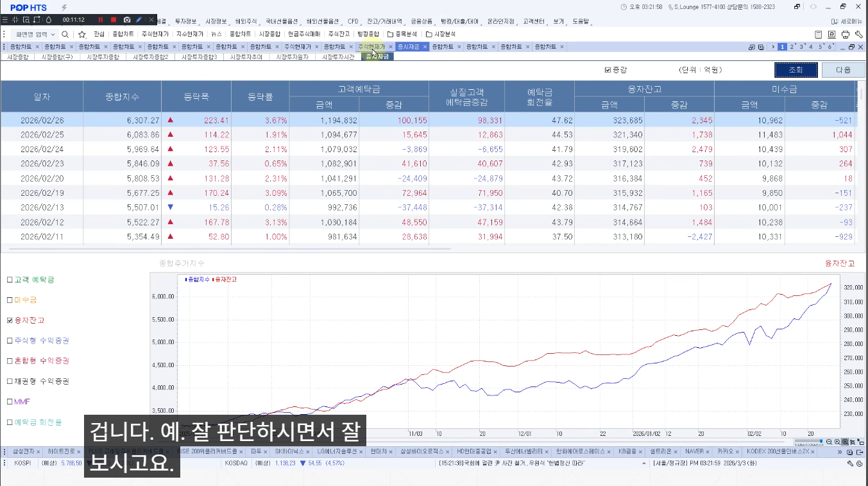Viewport: 868px width, 486px height.
Task: Open the calculator icon in the top-right toolbar
Action: (x=819, y=34)
